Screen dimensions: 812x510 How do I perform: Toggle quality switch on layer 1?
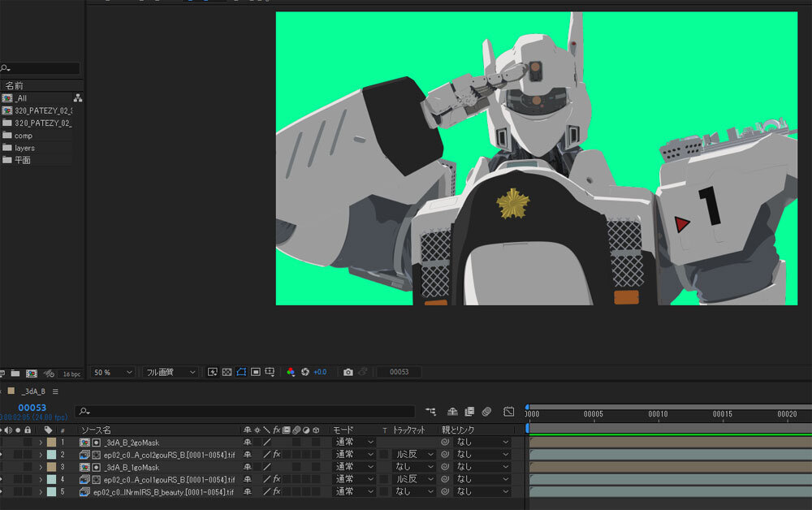click(x=266, y=442)
